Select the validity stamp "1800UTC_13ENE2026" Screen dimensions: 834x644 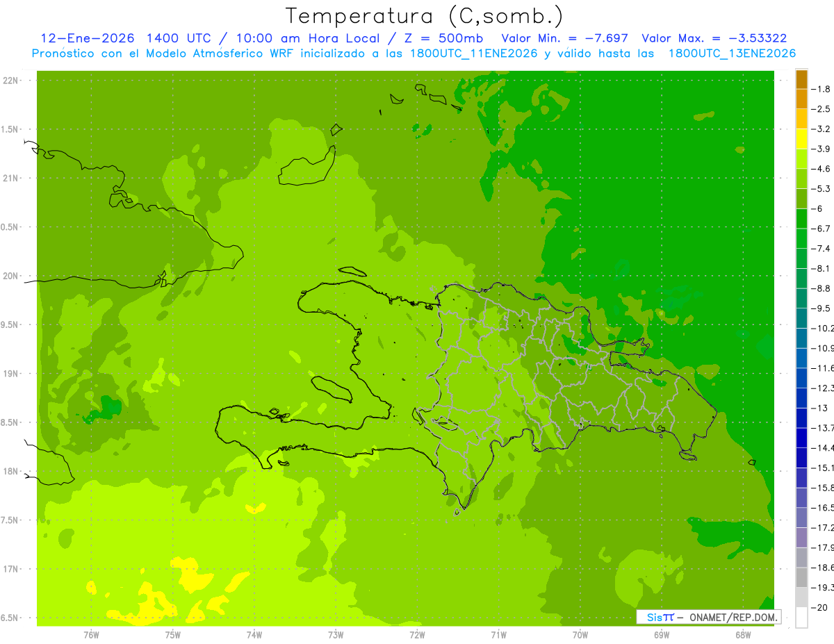point(732,53)
